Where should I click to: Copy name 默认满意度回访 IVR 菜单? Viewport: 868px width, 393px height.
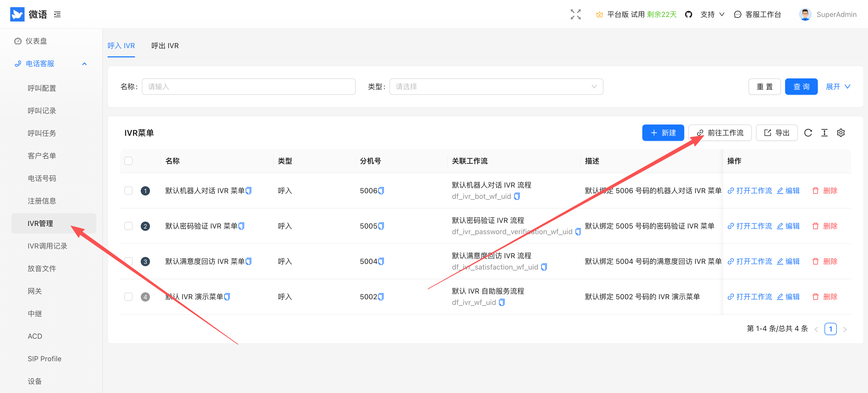(x=249, y=261)
